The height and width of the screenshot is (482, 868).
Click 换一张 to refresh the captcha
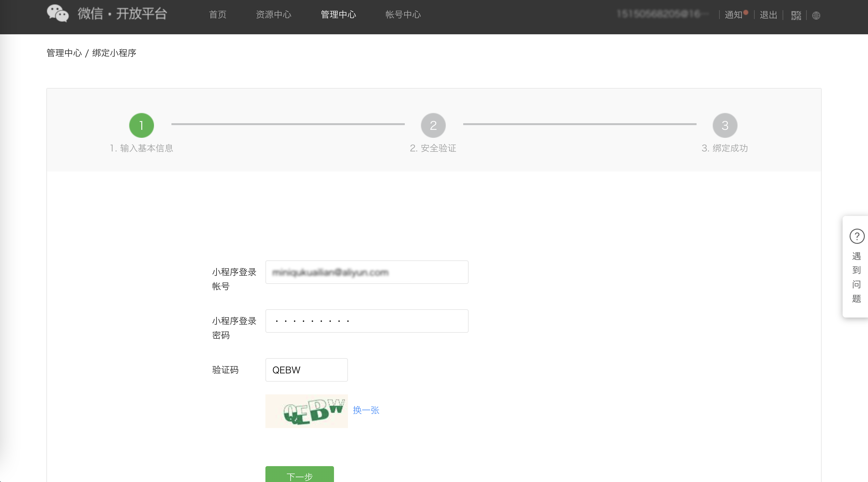pos(366,411)
